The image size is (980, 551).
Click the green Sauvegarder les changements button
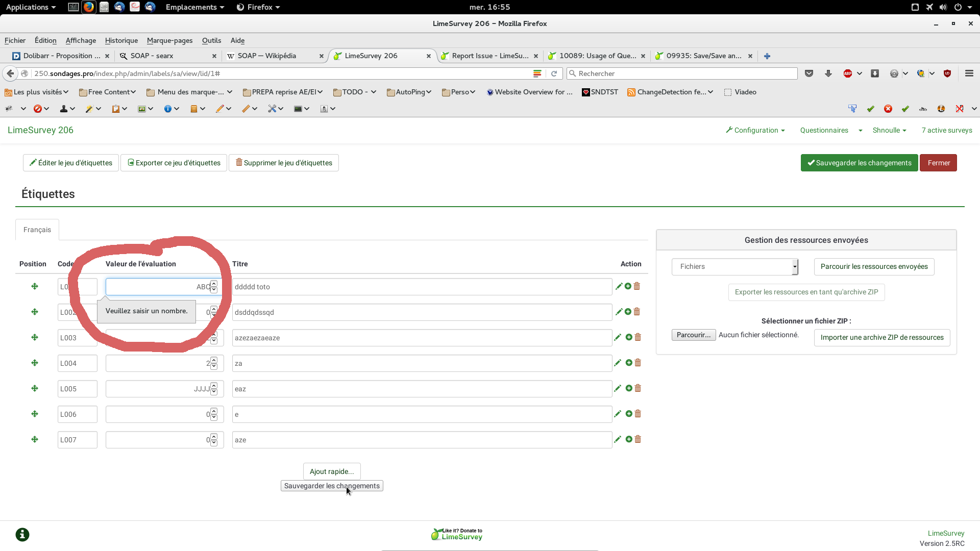point(859,163)
